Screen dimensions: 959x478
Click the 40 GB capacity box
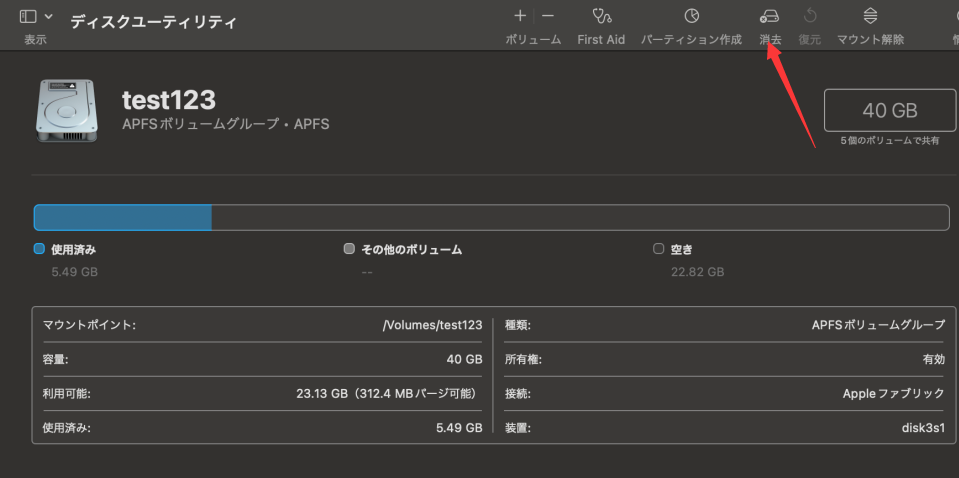[x=889, y=110]
